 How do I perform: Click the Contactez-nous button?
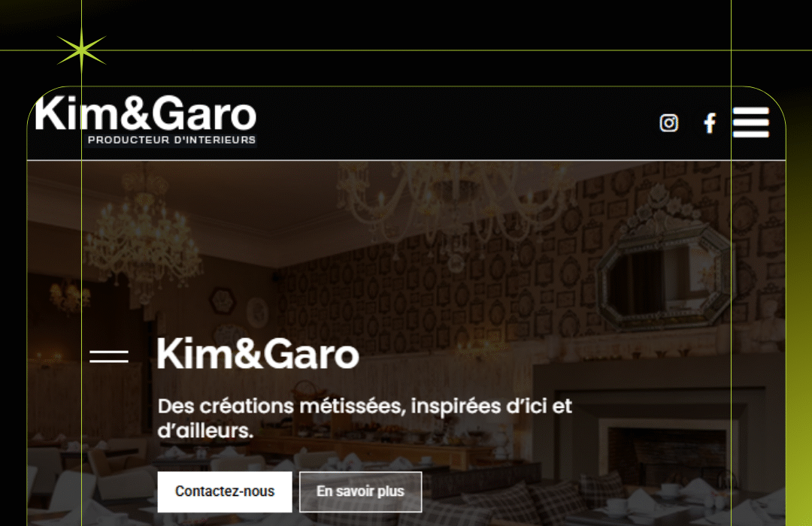225,491
